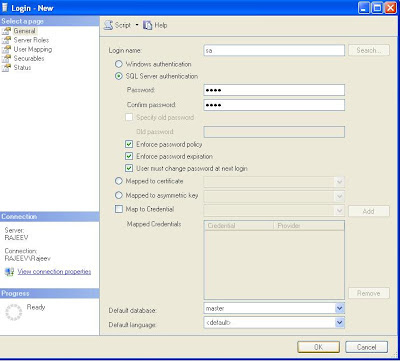Click the Remove credential button
The image size is (400, 361).
(369, 293)
